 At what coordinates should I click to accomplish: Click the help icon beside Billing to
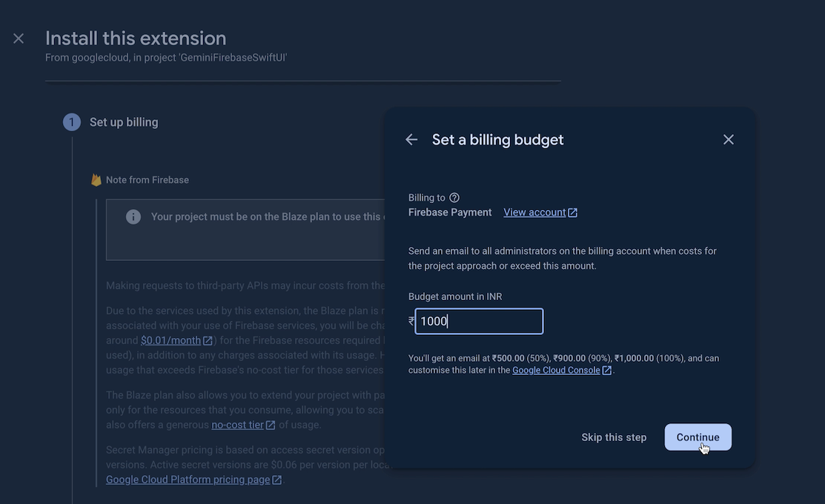454,198
